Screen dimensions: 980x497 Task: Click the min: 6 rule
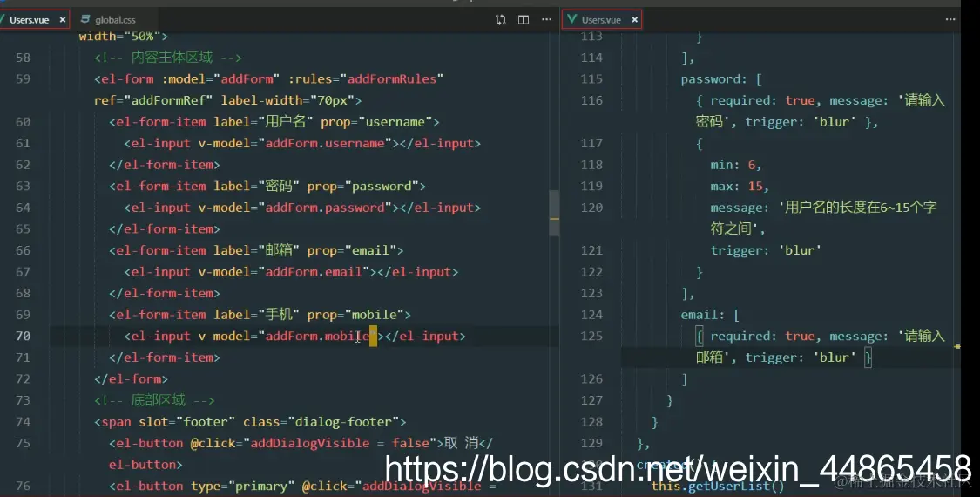click(x=735, y=165)
